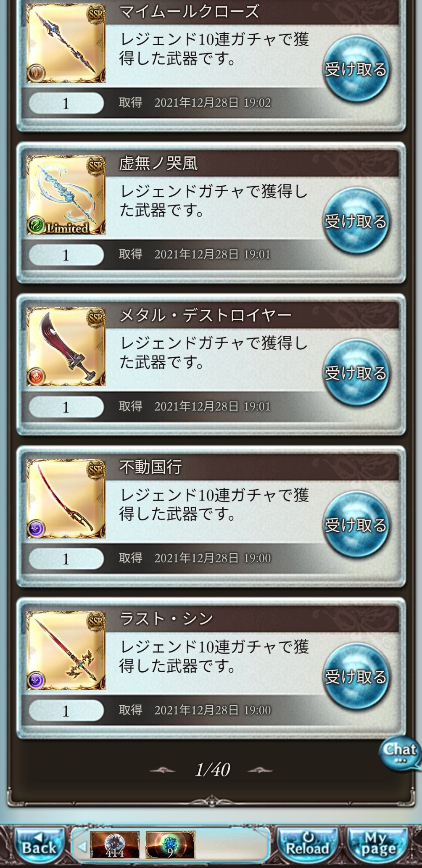The width and height of the screenshot is (422, 868).
Task: Open the shortcut thumbnail labeled 9
Action: [x=170, y=844]
